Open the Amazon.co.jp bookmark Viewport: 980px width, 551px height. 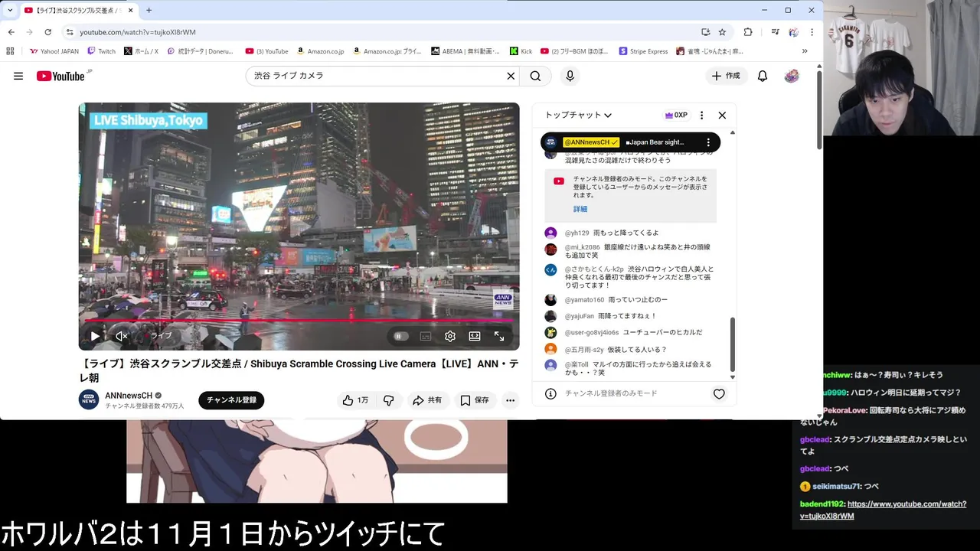(320, 51)
